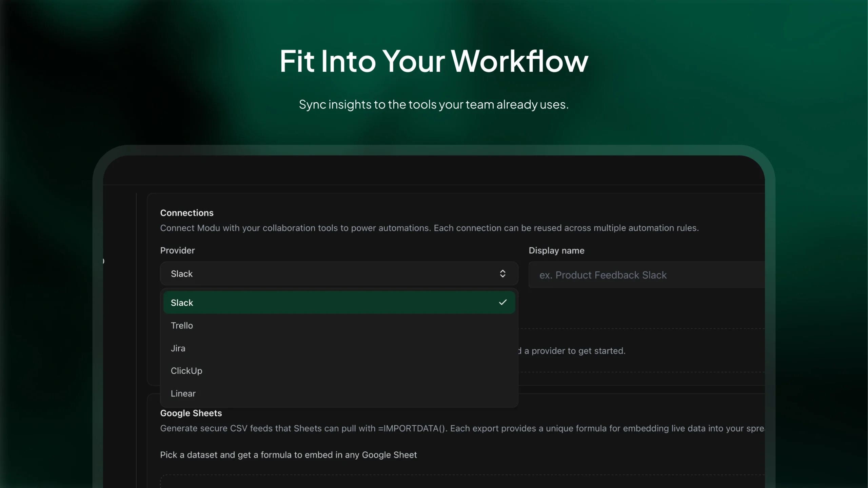
Task: Click the Pick a dataset instruction text
Action: (288, 455)
